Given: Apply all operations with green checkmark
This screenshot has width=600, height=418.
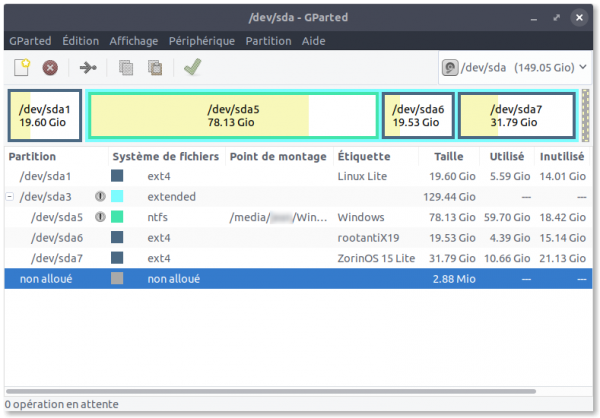Looking at the screenshot, I should 192,68.
